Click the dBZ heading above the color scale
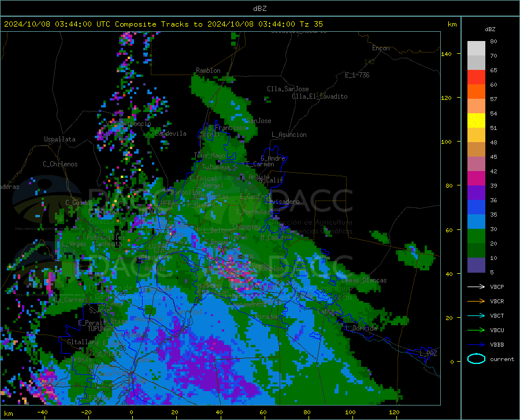 490,29
